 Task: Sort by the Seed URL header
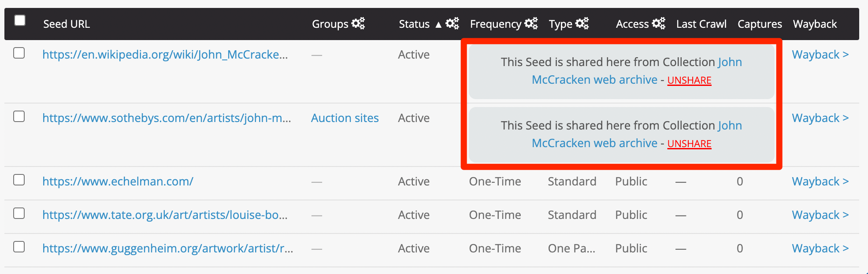tap(67, 24)
